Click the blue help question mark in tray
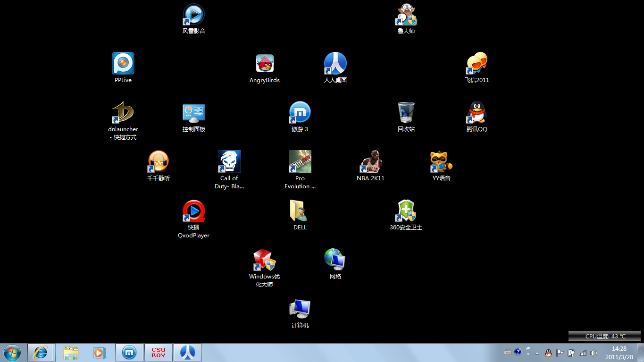 pos(518,352)
